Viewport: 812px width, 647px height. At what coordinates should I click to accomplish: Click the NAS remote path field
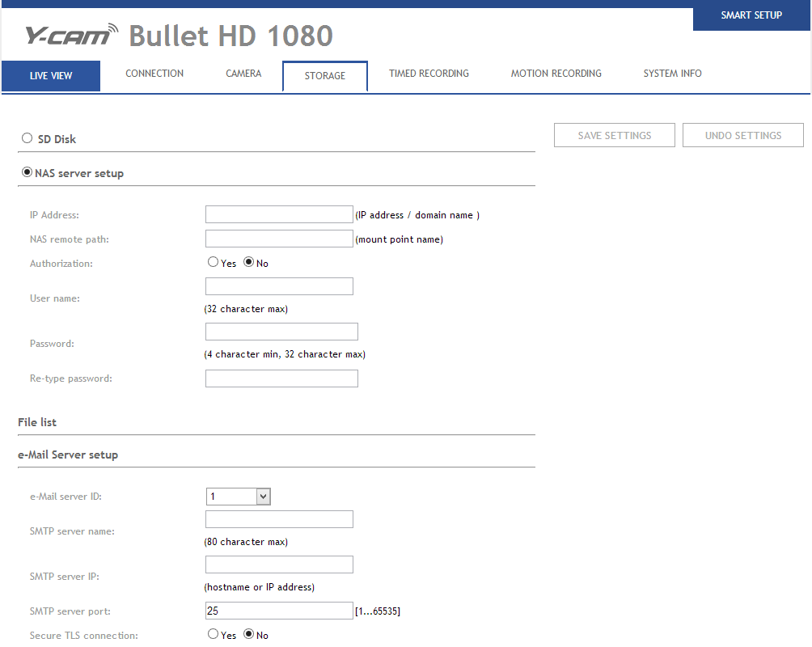[279, 239]
